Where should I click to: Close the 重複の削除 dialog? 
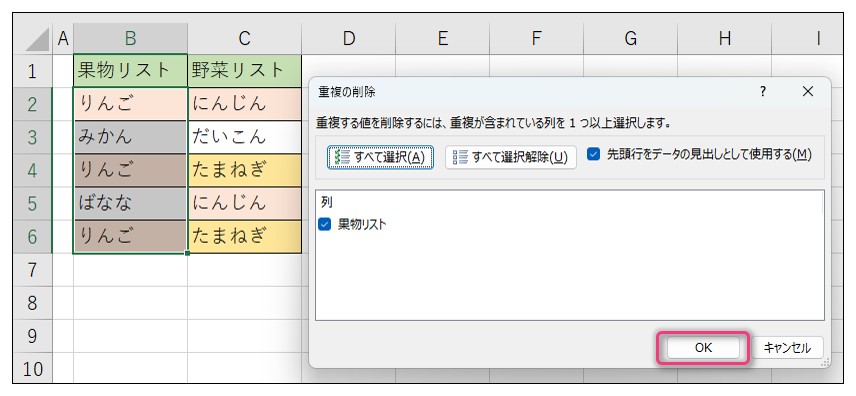807,92
